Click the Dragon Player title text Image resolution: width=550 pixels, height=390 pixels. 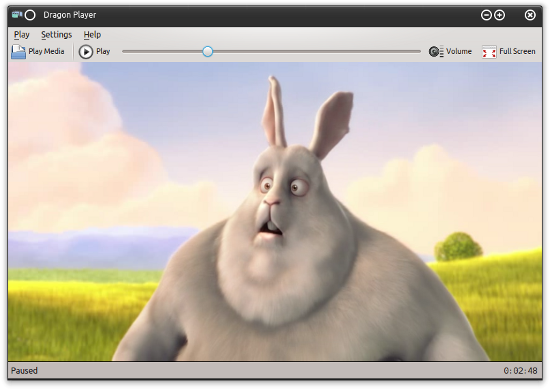click(70, 15)
